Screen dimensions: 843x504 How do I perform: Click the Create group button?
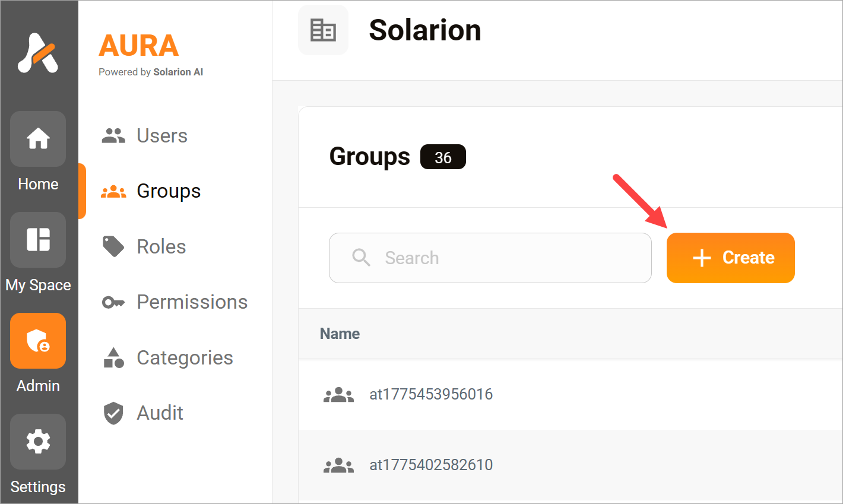click(x=730, y=258)
